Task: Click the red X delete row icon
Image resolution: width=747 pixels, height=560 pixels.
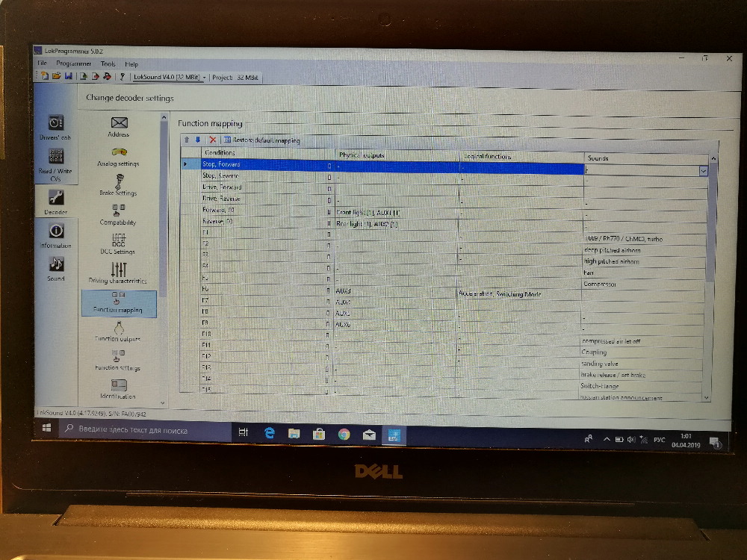Action: (x=213, y=140)
